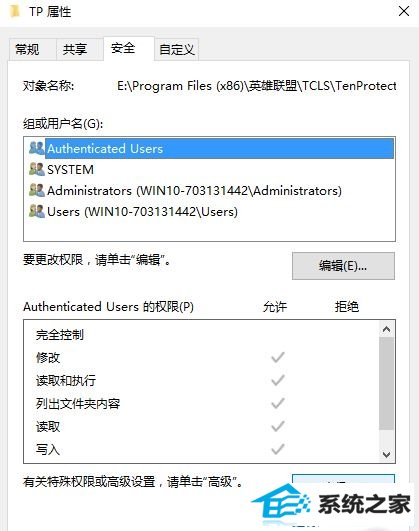Viewport: 419px width, 531px height.
Task: Click the 编辑(E)... button
Action: (x=343, y=266)
